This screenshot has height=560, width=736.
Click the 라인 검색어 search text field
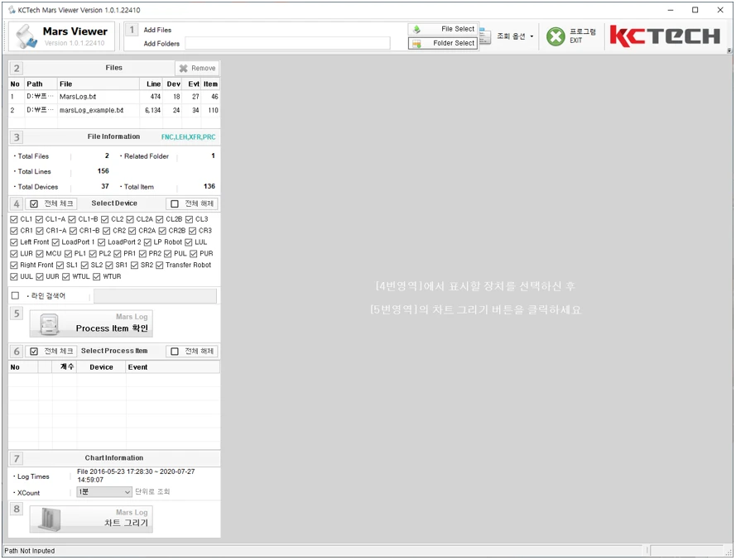(156, 296)
